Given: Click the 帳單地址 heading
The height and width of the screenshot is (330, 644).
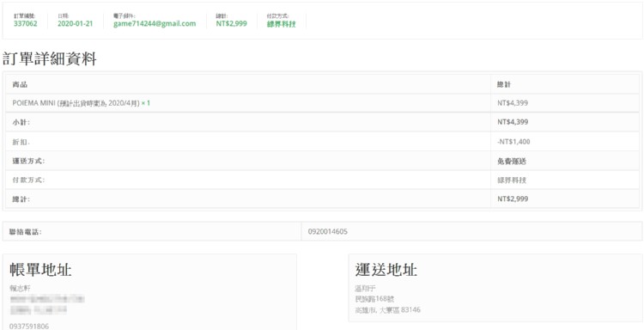Looking at the screenshot, I should click(40, 270).
